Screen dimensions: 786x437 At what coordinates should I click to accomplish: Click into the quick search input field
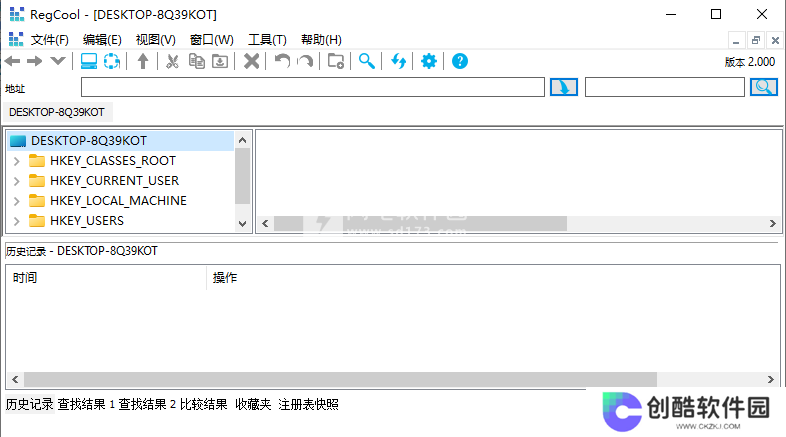point(665,87)
